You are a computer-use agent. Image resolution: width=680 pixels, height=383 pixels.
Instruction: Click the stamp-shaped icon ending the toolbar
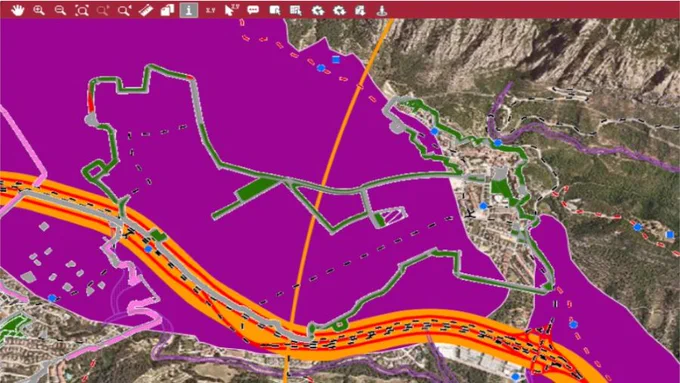382,10
